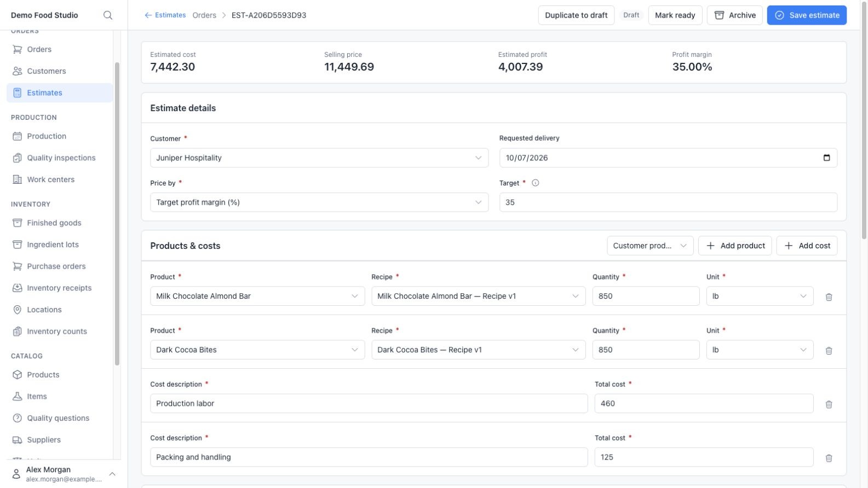Click the Customers people icon in sidebar

[x=18, y=71]
